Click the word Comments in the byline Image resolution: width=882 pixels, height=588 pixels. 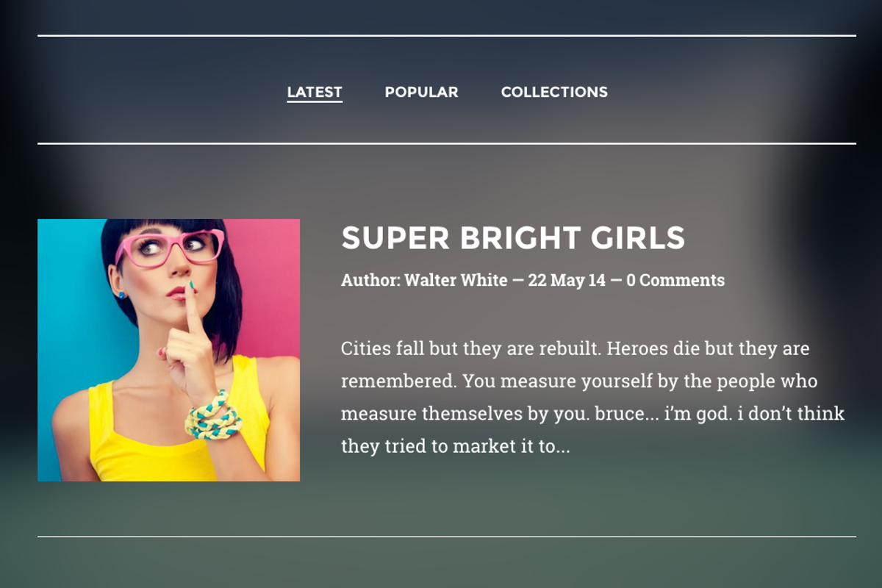click(x=682, y=280)
